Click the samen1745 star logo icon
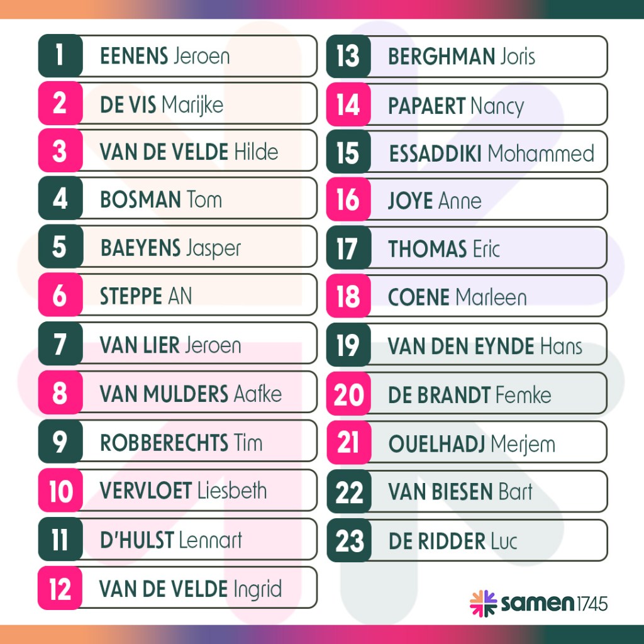Image resolution: width=644 pixels, height=644 pixels. tap(483, 604)
